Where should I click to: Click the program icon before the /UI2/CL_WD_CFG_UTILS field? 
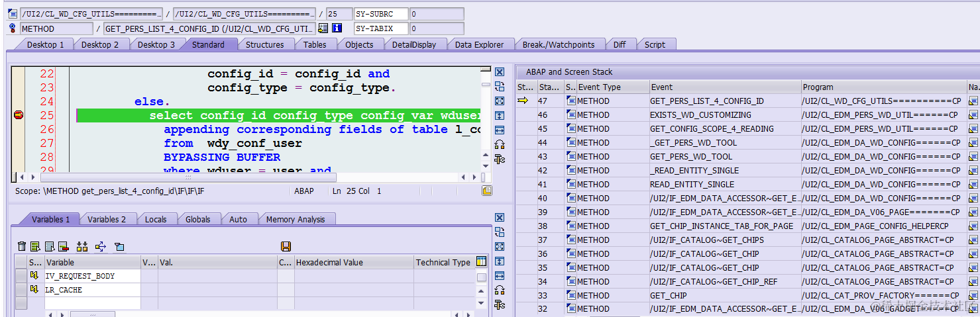[x=12, y=13]
